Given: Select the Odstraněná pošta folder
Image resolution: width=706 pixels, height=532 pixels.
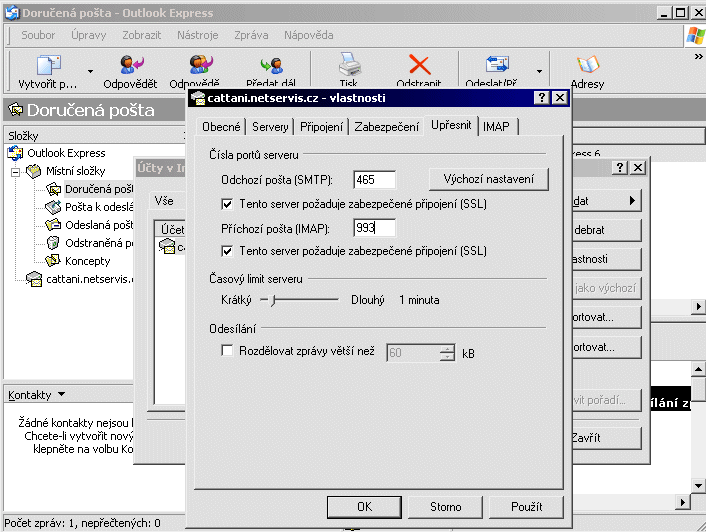Looking at the screenshot, I should click(99, 243).
